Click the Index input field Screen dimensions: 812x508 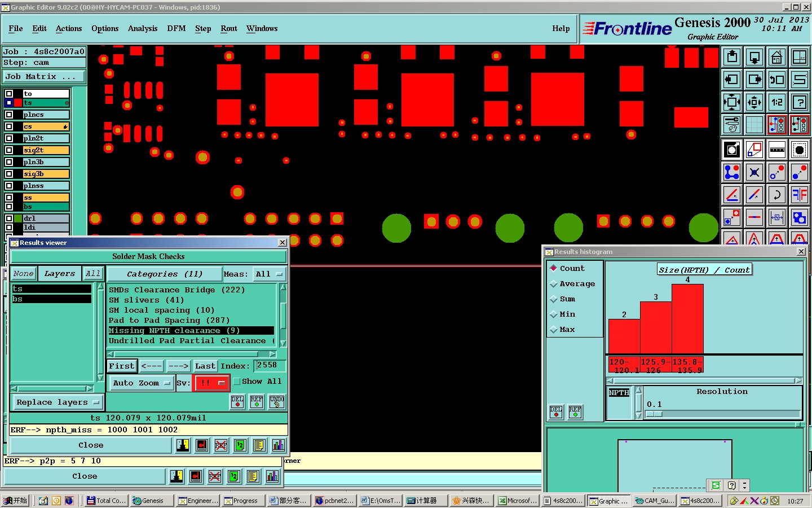270,365
